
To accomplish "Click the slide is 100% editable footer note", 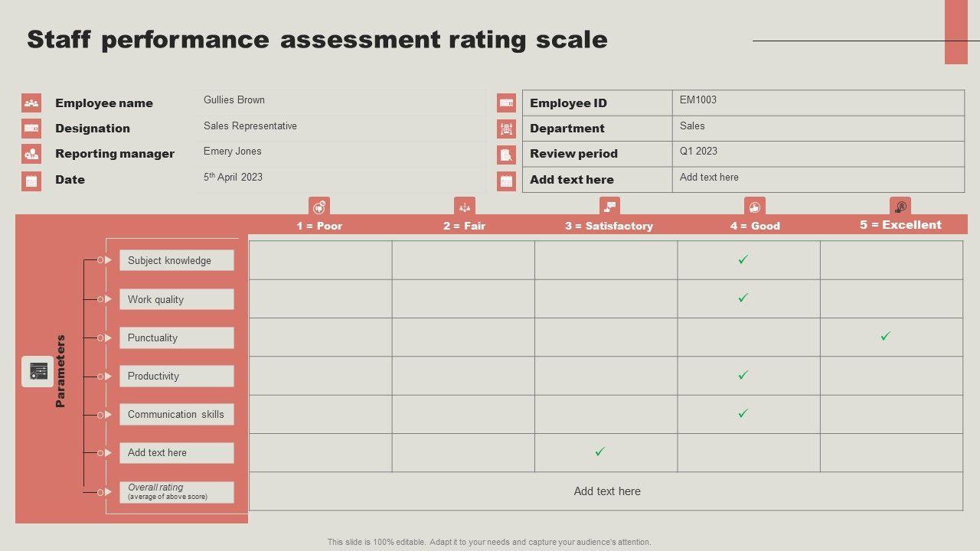I will (x=489, y=542).
